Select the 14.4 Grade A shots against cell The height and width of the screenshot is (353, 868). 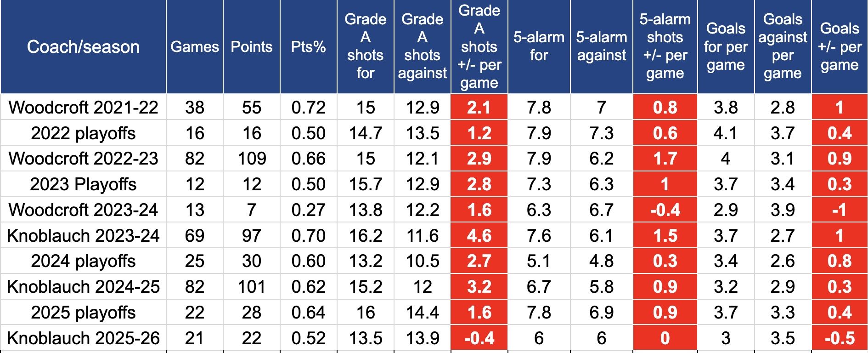coord(422,313)
